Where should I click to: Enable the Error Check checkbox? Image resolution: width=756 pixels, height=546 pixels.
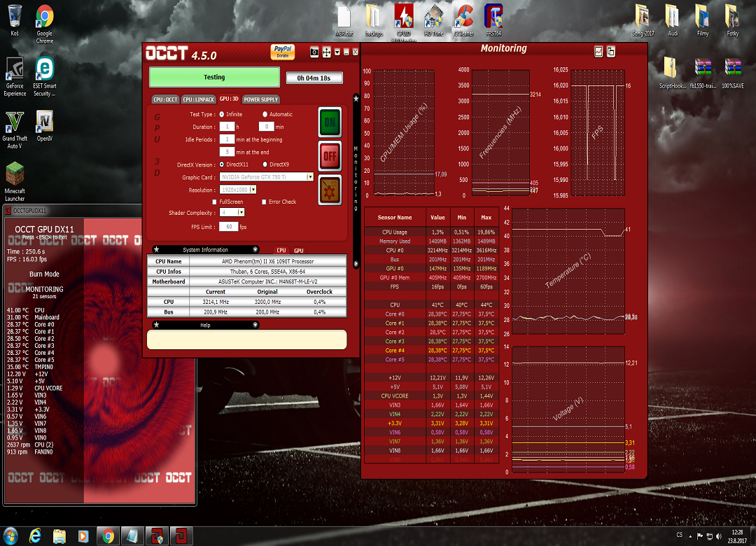pyautogui.click(x=264, y=202)
